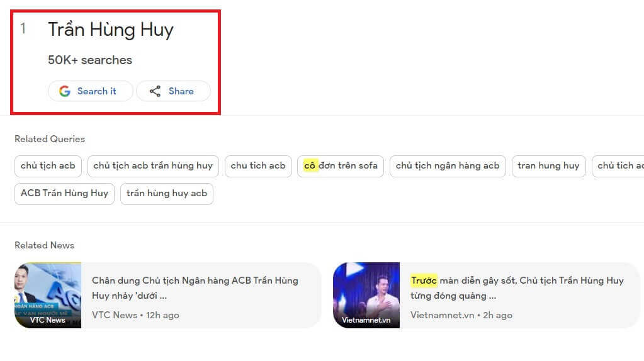Select the 'tran hung huy' query chip
This screenshot has height=361, width=644.
click(549, 166)
